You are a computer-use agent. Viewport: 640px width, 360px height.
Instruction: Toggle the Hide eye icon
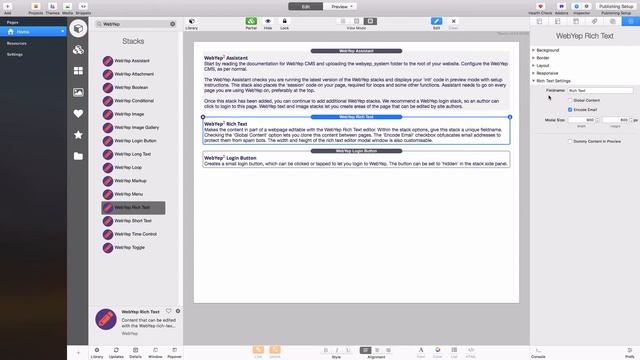(268, 21)
